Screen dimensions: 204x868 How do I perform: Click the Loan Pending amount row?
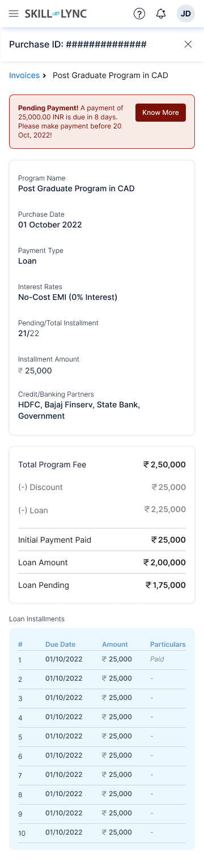[102, 585]
